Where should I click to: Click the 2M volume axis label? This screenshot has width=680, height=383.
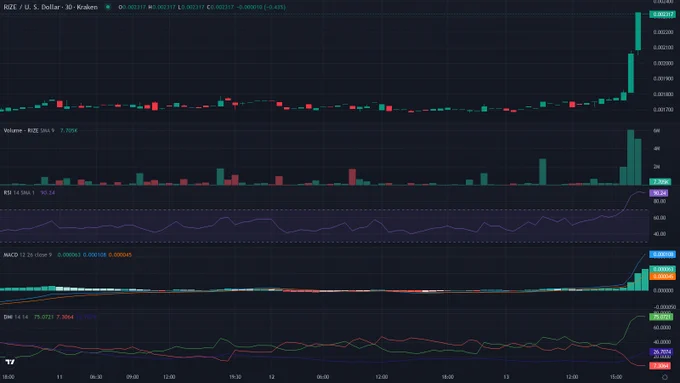[657, 167]
